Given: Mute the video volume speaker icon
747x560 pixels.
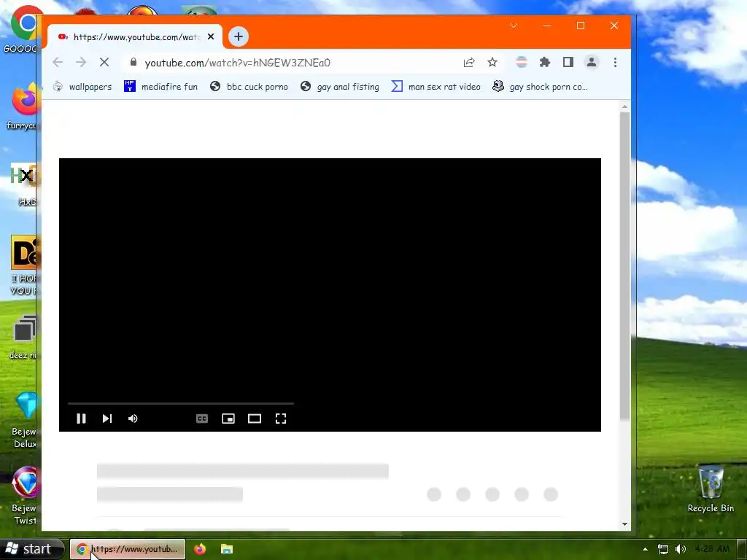Looking at the screenshot, I should 133,419.
